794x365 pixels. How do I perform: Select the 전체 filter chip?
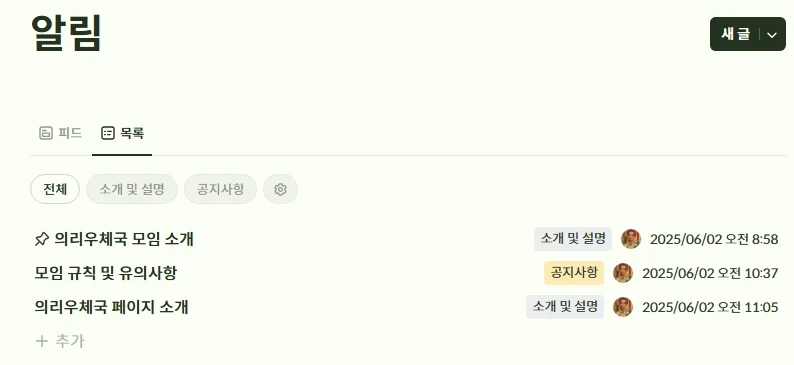[55, 189]
